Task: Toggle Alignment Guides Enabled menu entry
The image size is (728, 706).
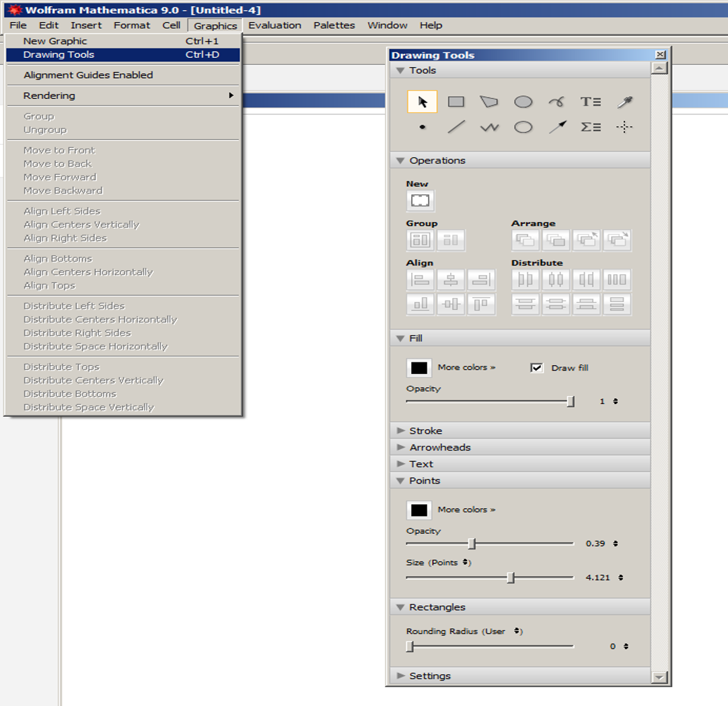Action: click(123, 75)
